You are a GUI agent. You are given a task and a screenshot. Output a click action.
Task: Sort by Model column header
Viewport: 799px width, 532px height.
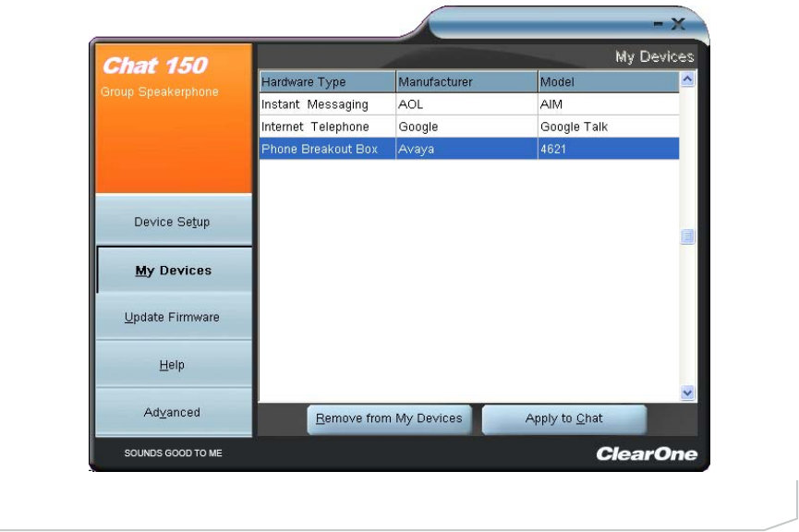click(x=609, y=82)
